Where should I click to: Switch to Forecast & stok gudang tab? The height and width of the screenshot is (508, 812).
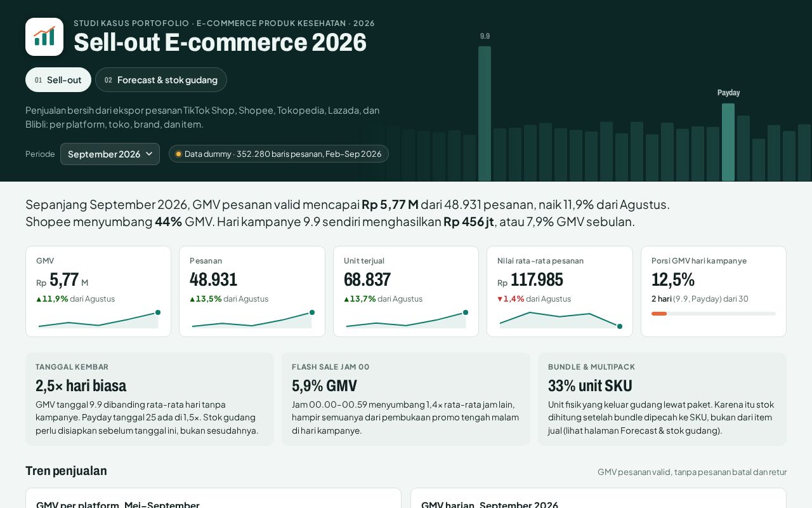coord(161,80)
